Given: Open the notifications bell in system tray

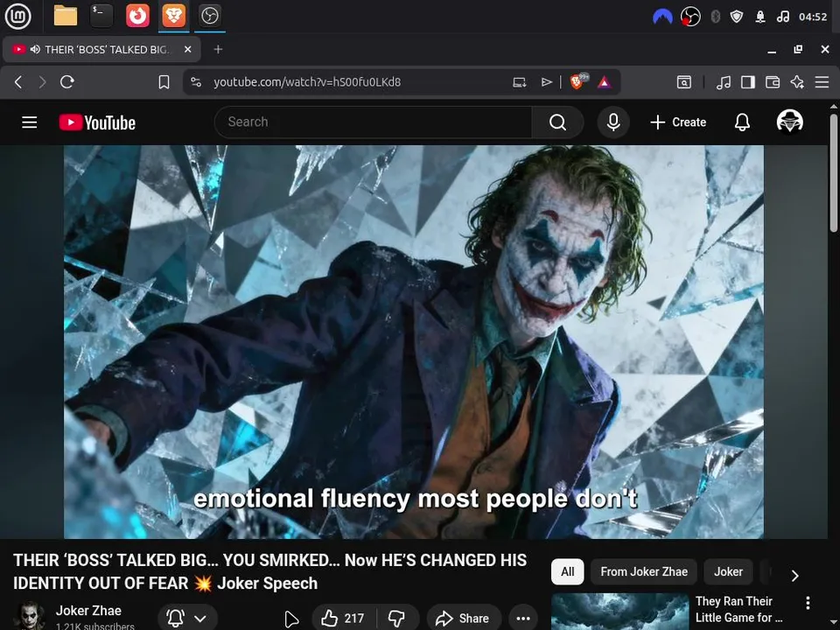Looking at the screenshot, I should coord(760,17).
